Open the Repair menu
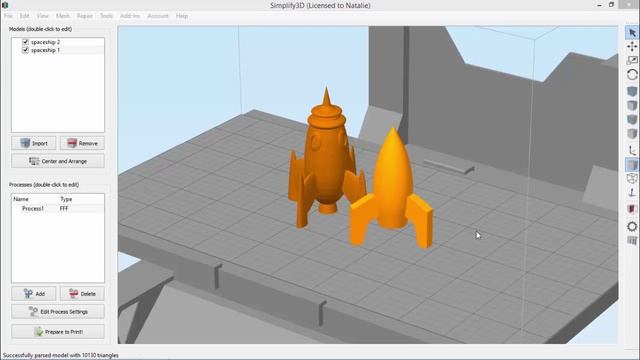This screenshot has height=360, width=640. tap(84, 16)
